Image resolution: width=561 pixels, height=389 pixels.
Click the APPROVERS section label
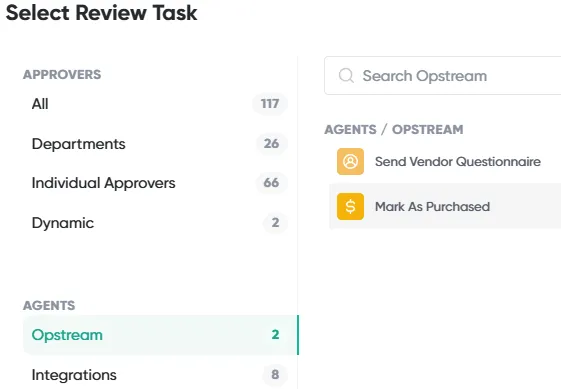coord(62,74)
